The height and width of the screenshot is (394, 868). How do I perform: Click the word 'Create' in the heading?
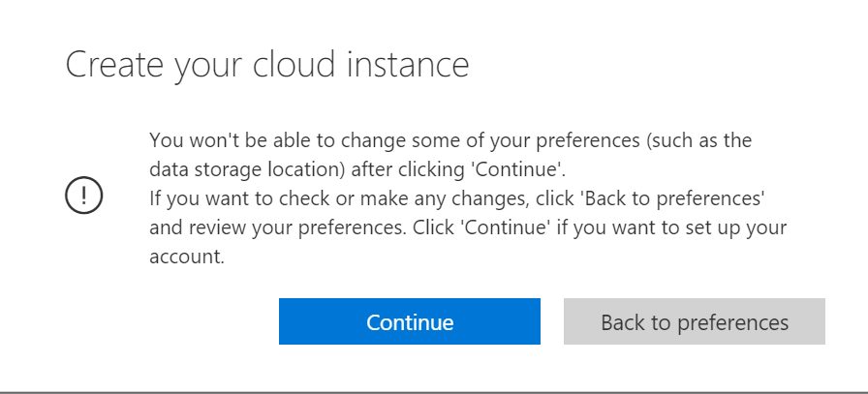(x=114, y=64)
